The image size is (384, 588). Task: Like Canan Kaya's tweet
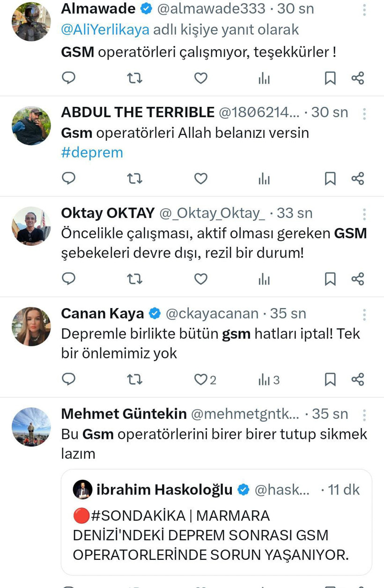point(200,379)
